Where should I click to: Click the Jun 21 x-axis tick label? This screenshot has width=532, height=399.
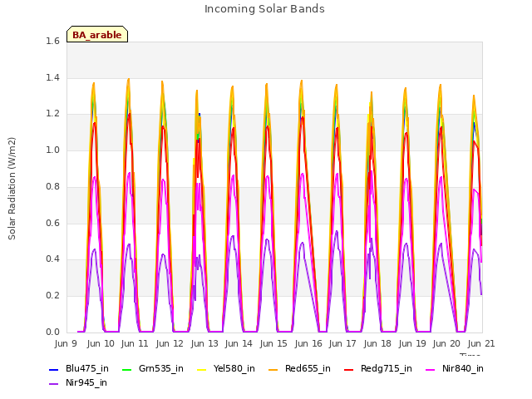click(481, 343)
